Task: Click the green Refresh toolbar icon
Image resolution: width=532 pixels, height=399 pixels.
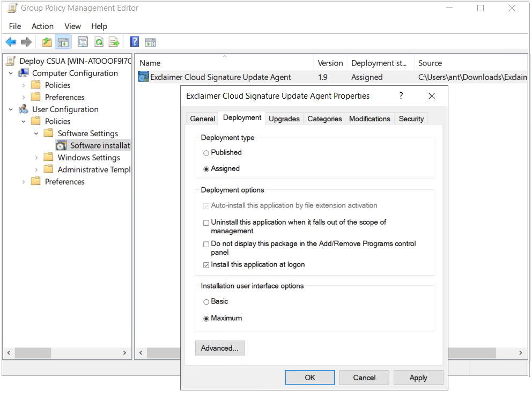Action: coord(99,42)
